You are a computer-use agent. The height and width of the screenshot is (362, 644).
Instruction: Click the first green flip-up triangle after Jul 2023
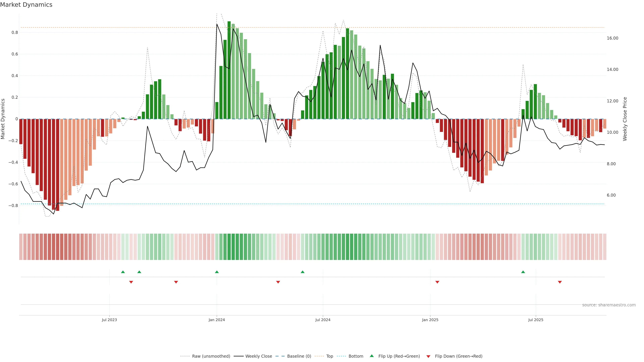(x=123, y=272)
